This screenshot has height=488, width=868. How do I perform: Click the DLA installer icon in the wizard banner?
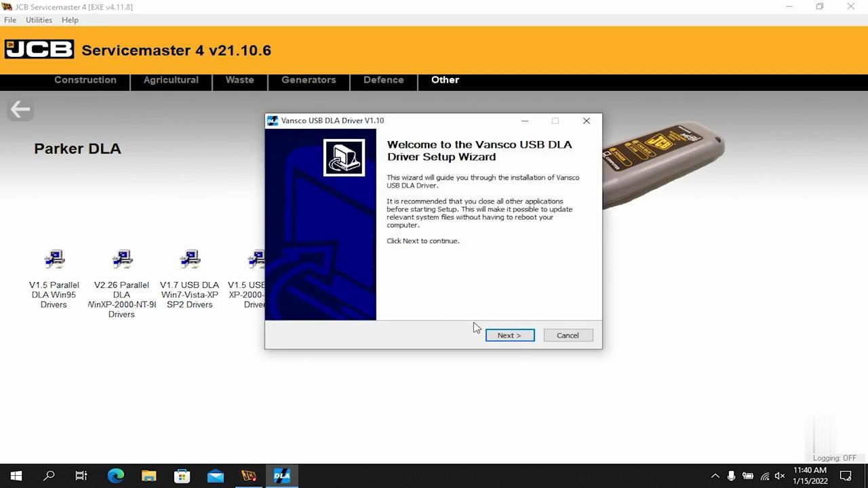(344, 157)
